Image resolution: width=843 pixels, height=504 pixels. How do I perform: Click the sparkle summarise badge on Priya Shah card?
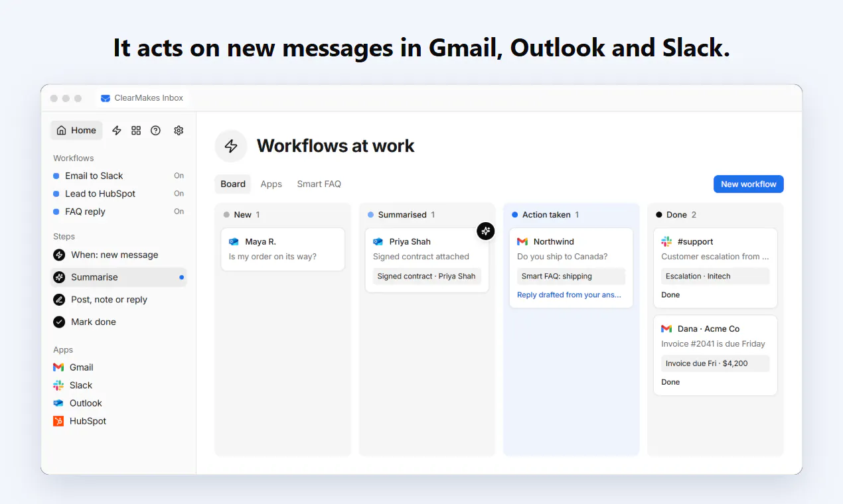[x=486, y=231]
